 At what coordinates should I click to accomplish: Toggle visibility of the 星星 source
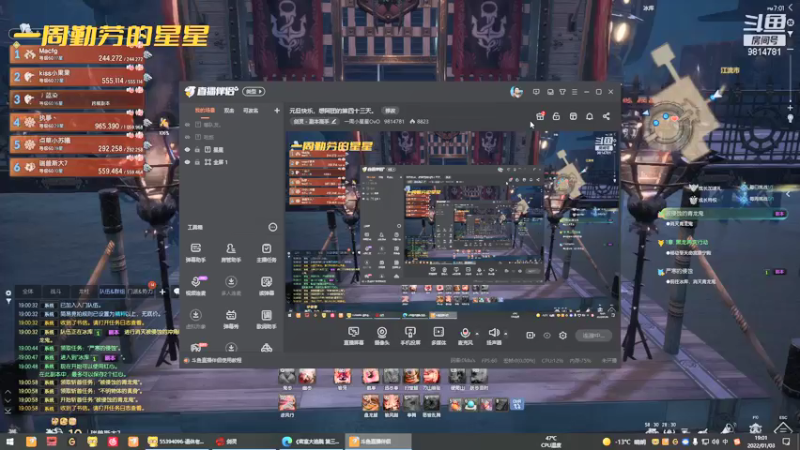pyautogui.click(x=187, y=149)
